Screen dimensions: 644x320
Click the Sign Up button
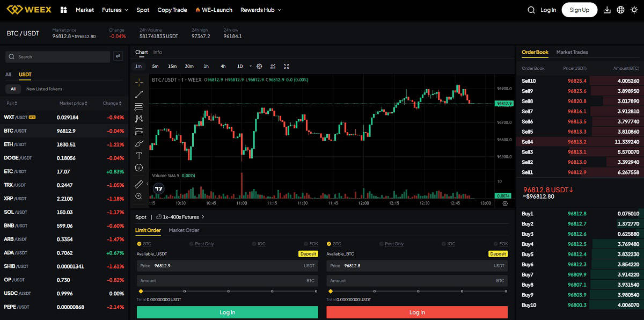click(579, 10)
